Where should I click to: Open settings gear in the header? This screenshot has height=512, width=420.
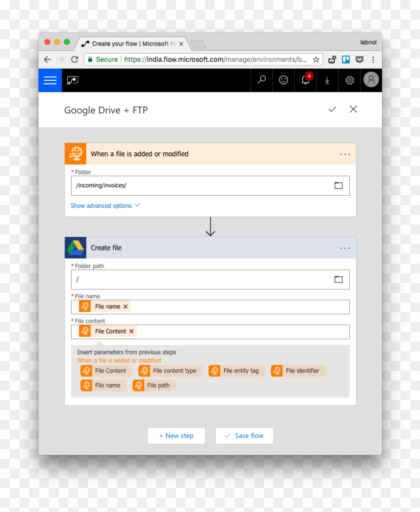[349, 81]
